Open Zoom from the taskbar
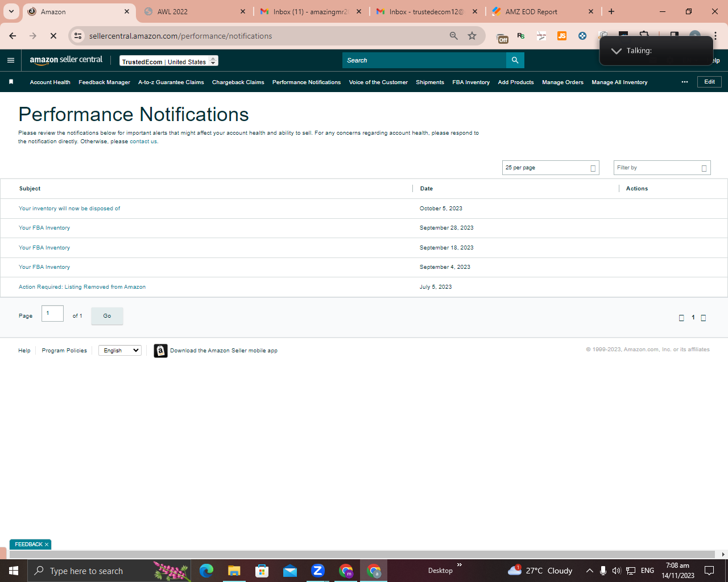The width and height of the screenshot is (728, 582). coord(318,571)
